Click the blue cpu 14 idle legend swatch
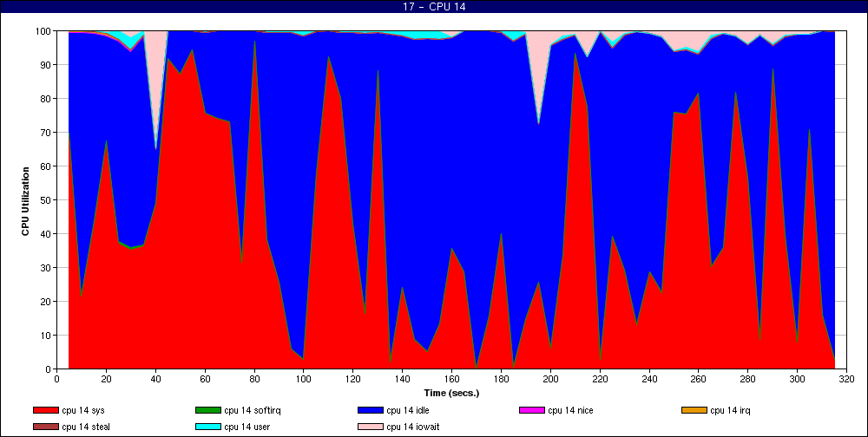 coord(370,410)
